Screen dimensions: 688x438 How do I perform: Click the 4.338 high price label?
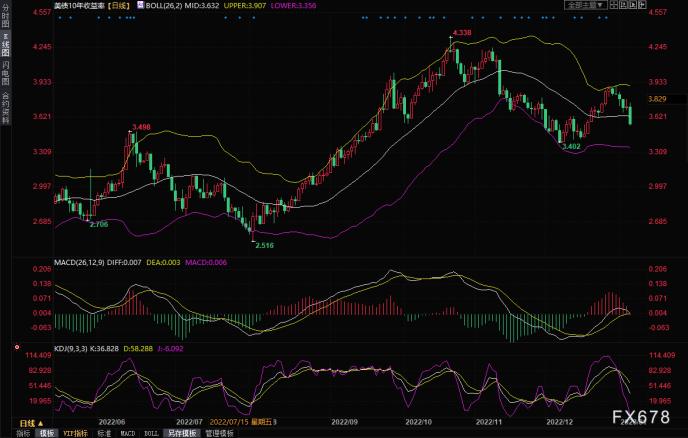pyautogui.click(x=462, y=32)
